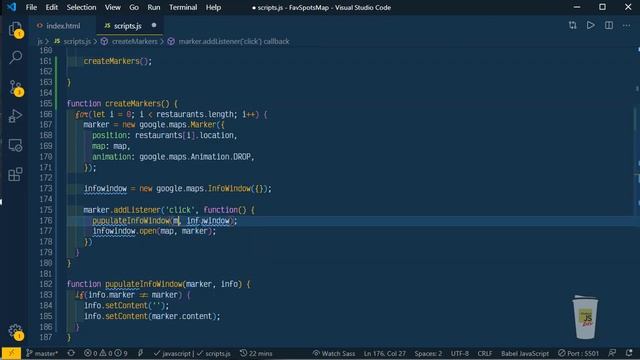The height and width of the screenshot is (360, 640).
Task: Click line number 182 in the gutter
Action: (x=46, y=284)
